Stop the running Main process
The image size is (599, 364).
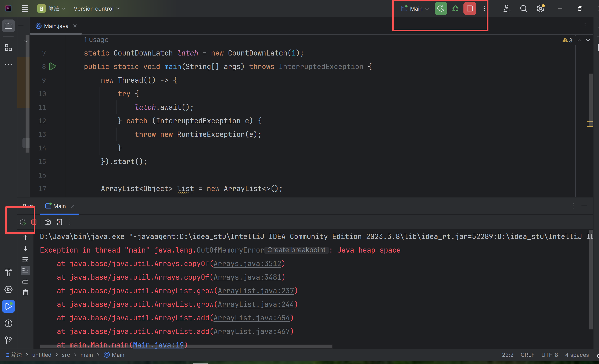click(x=469, y=9)
